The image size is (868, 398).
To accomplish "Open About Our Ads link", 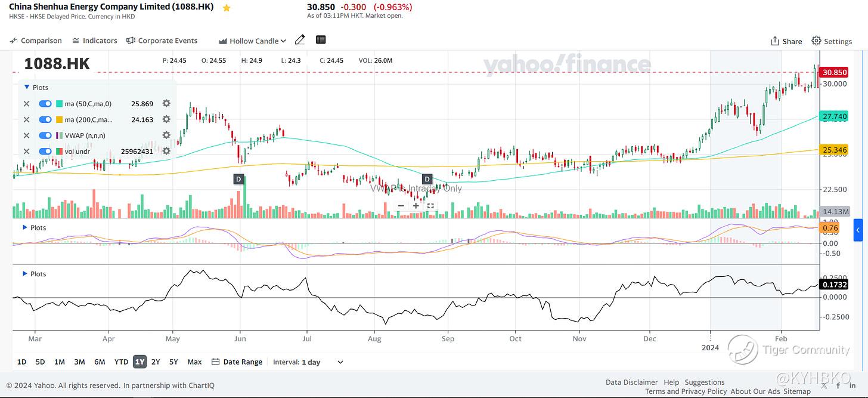I will [755, 391].
